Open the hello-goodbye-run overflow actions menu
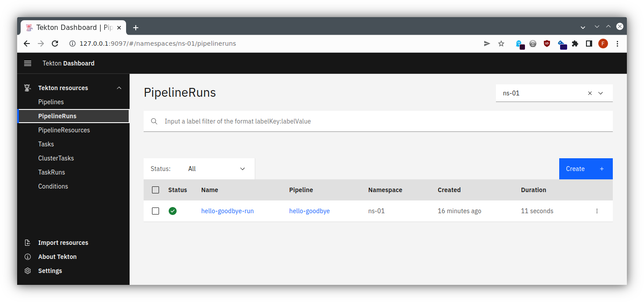The image size is (644, 302). pyautogui.click(x=597, y=211)
